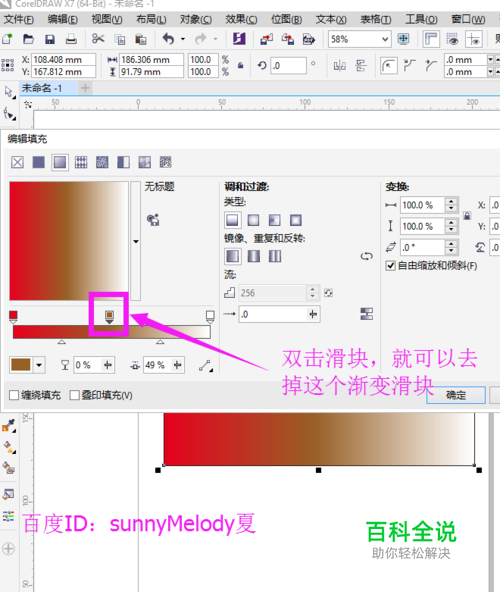The width and height of the screenshot is (500, 592).
Task: Click the Open folder icon
Action: (28, 39)
